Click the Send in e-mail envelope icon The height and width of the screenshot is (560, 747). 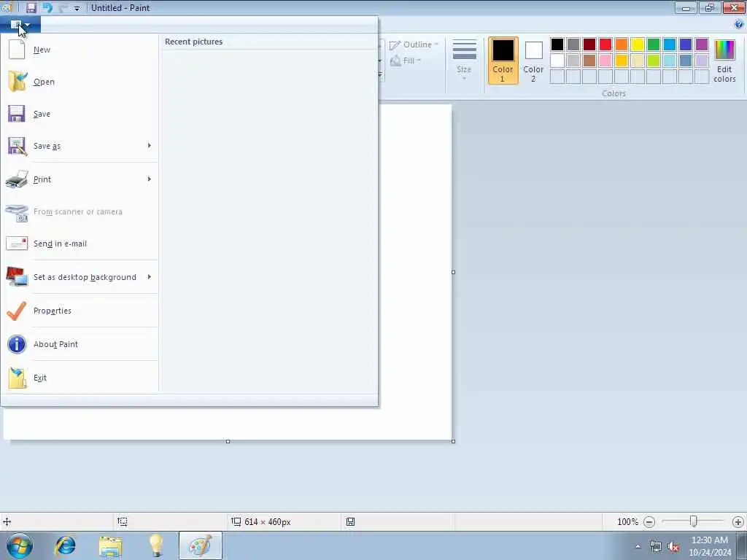[x=17, y=244]
